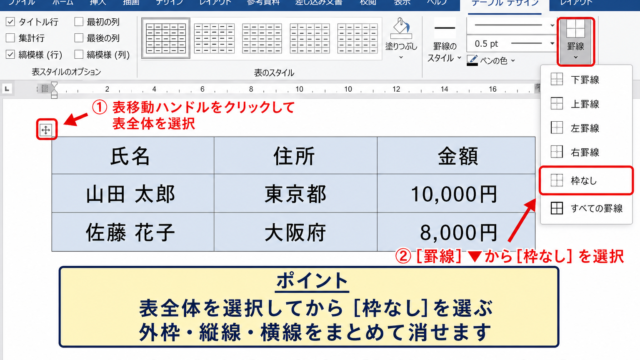Select すべての罫線 all borders option

[x=586, y=208]
